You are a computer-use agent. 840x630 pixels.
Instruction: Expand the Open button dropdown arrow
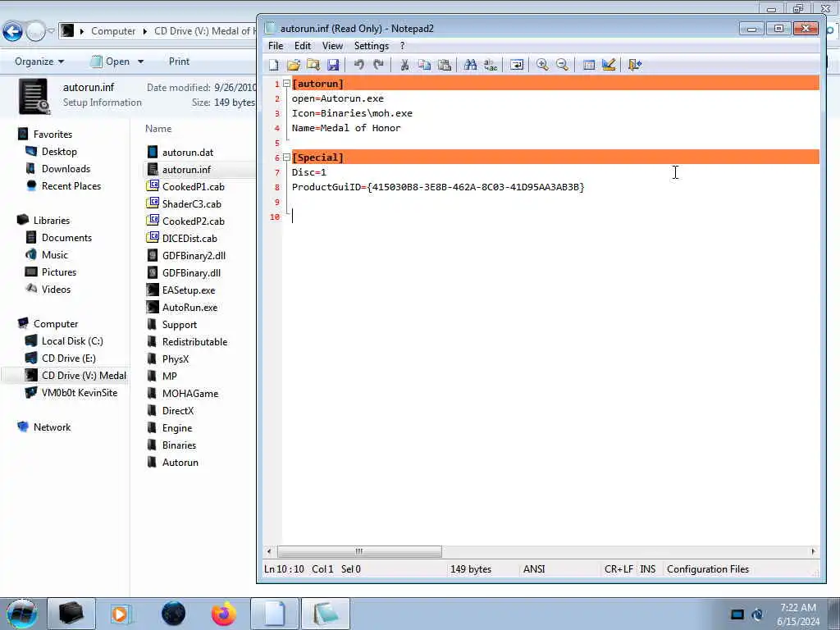point(140,62)
